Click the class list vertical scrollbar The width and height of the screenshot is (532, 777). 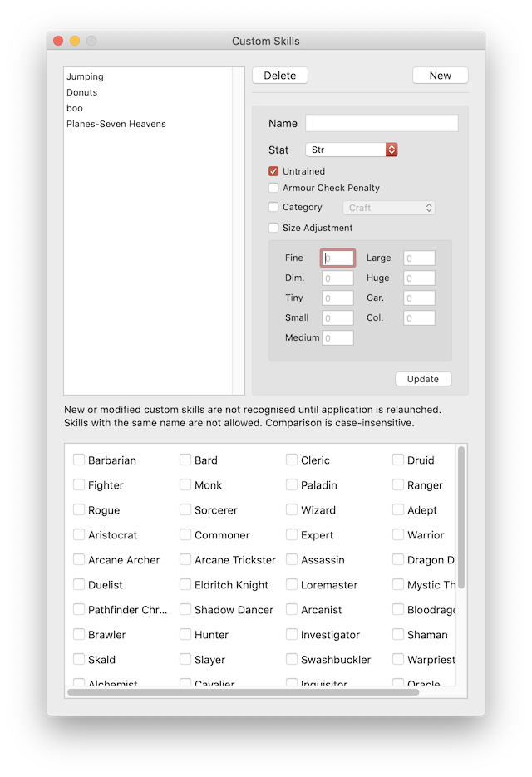[x=461, y=518]
